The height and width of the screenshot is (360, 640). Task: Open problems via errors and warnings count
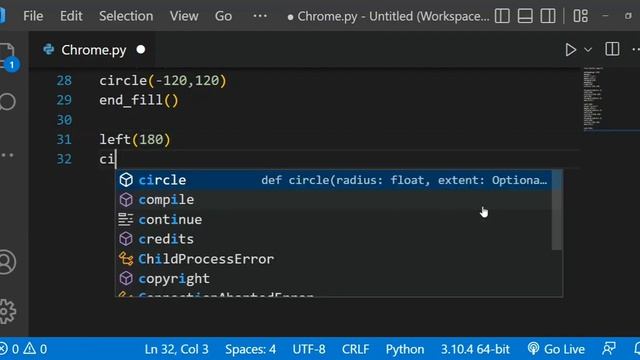24,349
